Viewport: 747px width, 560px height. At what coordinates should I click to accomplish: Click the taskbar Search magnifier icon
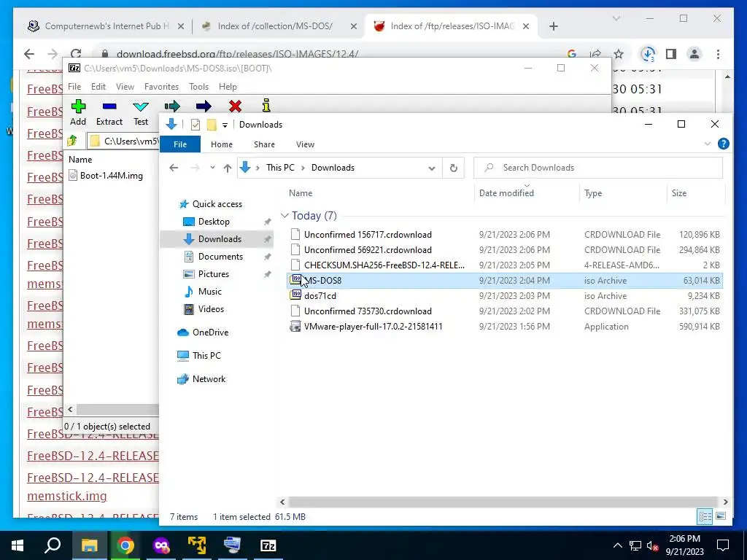coord(53,545)
